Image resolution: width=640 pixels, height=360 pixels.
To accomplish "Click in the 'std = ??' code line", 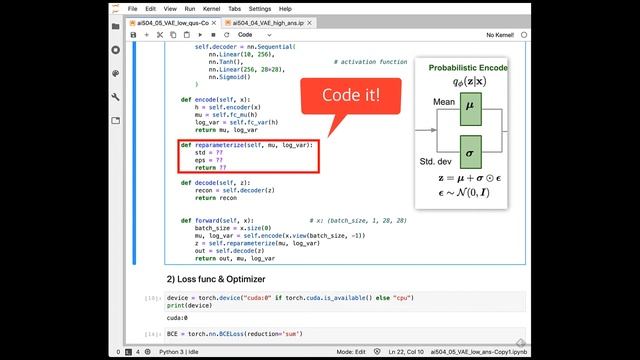I will pos(209,153).
